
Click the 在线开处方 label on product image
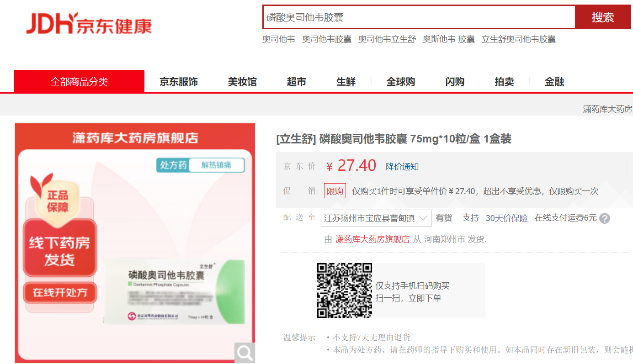point(60,292)
